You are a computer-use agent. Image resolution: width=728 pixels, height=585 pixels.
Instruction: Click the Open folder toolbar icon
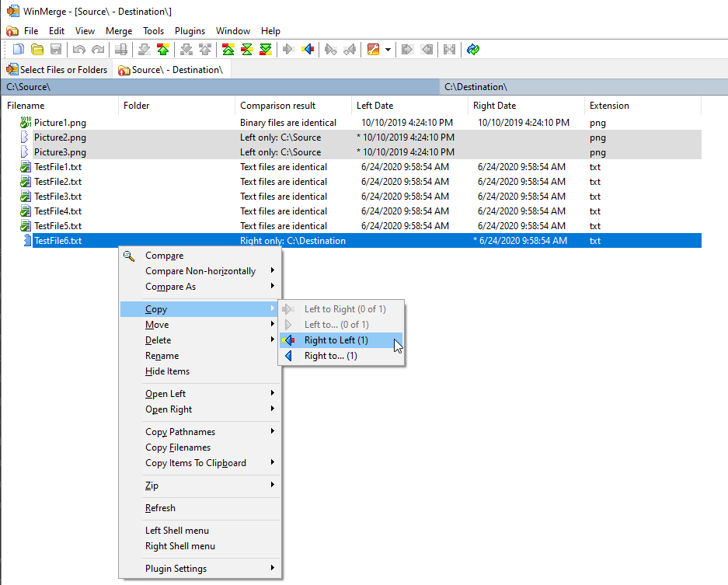pyautogui.click(x=37, y=50)
